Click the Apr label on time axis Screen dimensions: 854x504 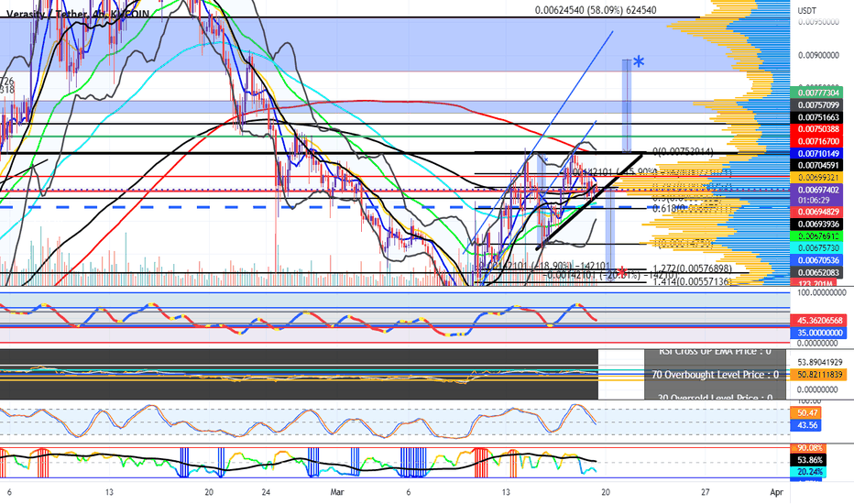click(777, 492)
